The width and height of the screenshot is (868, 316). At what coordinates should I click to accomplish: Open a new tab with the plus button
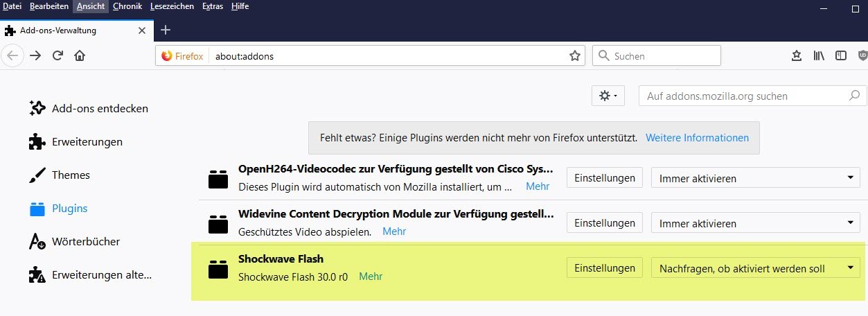pos(166,30)
